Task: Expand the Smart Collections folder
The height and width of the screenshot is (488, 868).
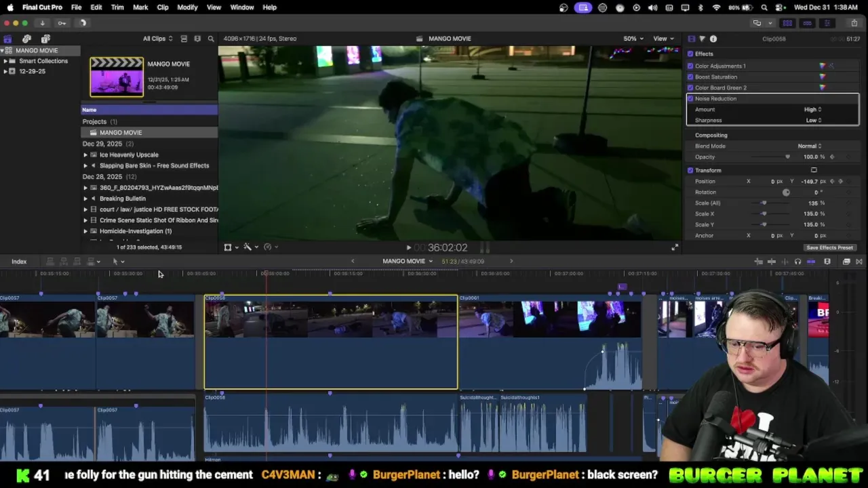Action: (x=5, y=61)
